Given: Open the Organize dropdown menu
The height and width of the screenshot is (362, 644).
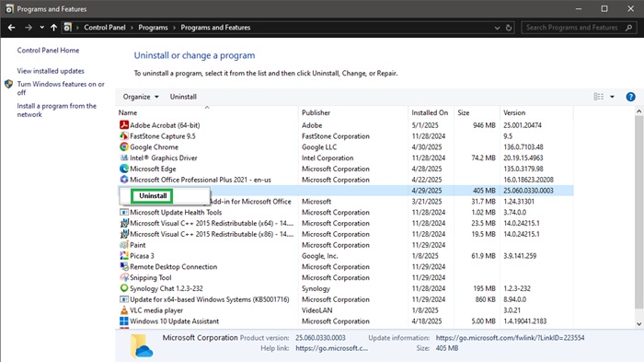Looking at the screenshot, I should click(141, 97).
